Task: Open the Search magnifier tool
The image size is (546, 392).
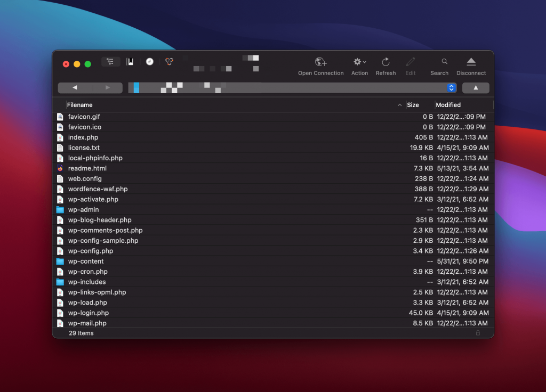Action: tap(444, 62)
